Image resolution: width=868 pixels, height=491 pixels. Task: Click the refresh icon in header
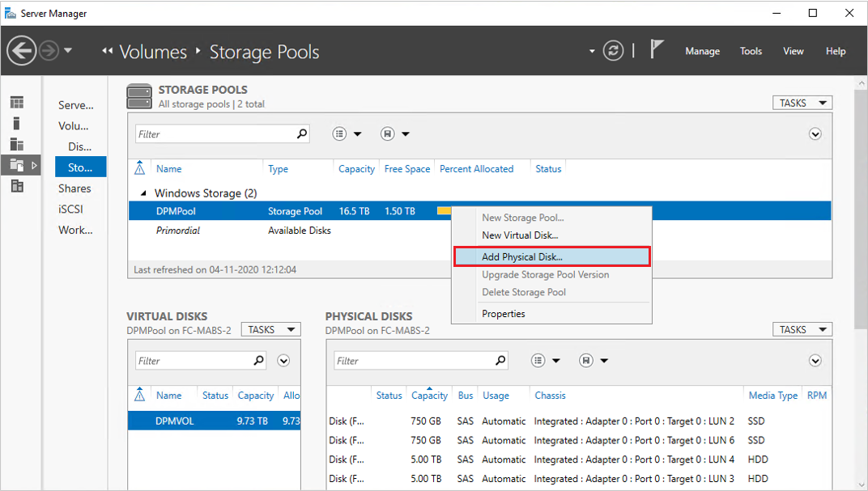pyautogui.click(x=614, y=51)
